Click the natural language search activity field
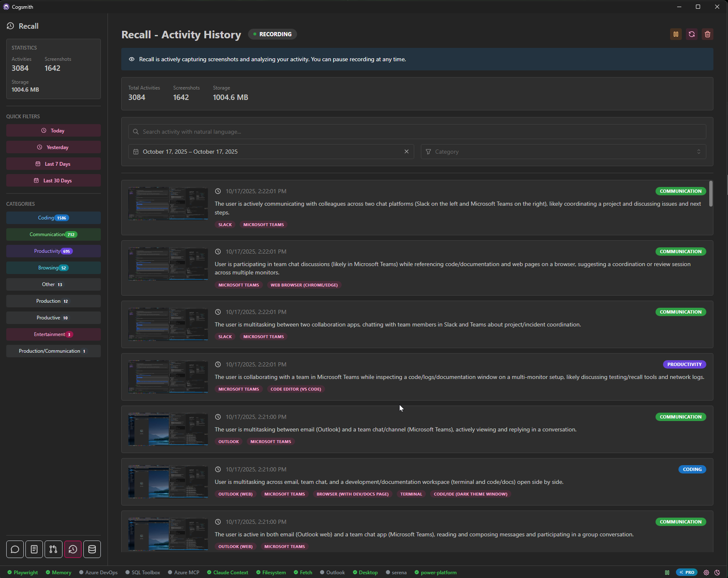Viewport: 728px width, 578px height. pos(417,132)
